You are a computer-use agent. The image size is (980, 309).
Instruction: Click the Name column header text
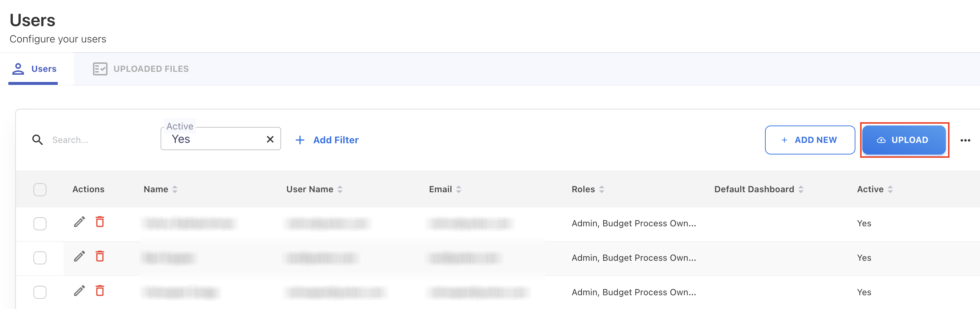point(156,189)
